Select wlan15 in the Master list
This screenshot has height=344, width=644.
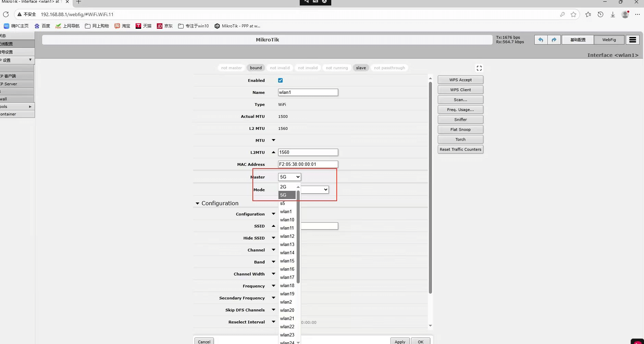287,261
